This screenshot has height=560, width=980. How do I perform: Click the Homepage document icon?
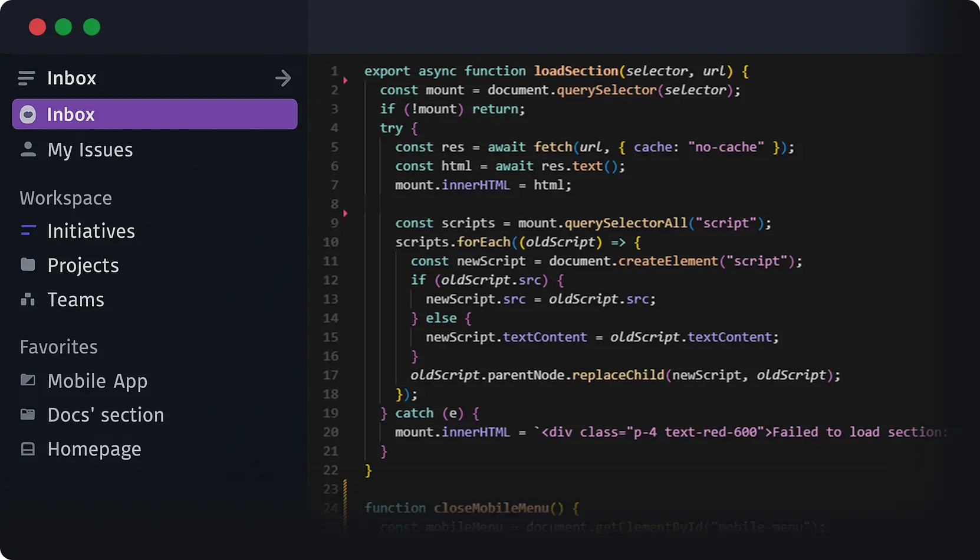28,449
